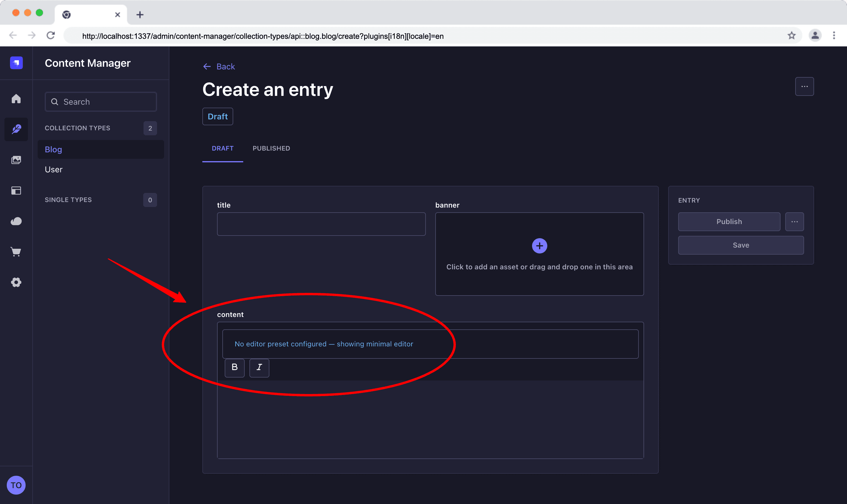
Task: Switch to the PUBLISHED tab
Action: [271, 148]
